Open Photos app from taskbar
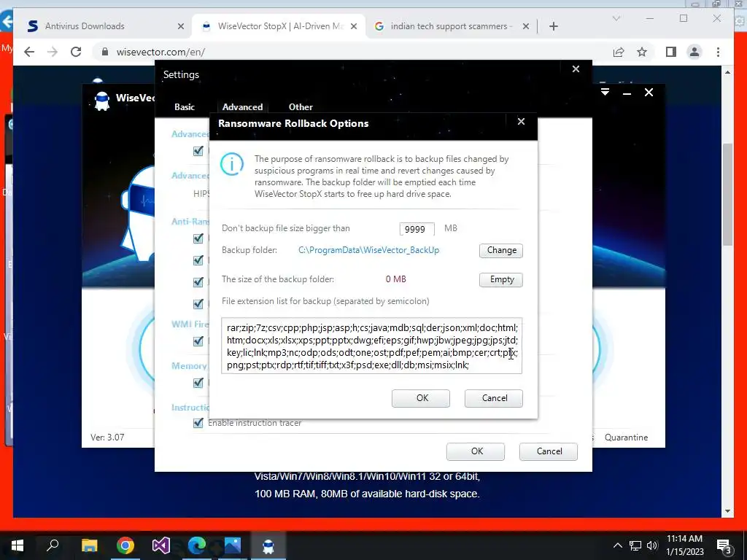The width and height of the screenshot is (747, 560). [233, 545]
